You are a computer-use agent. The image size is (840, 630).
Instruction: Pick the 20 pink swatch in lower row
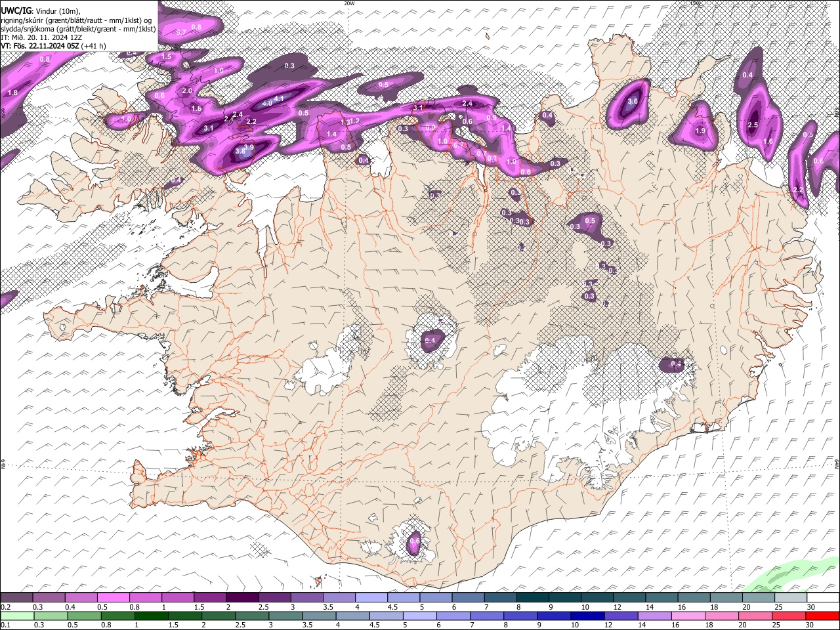pos(755,616)
